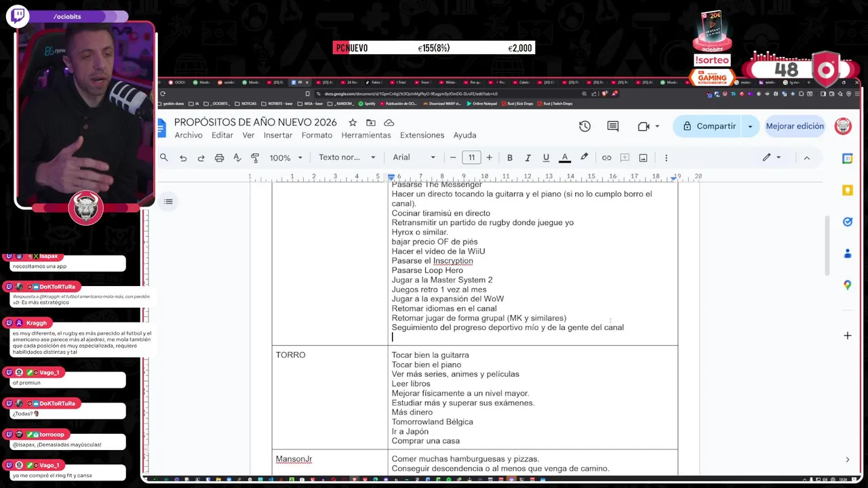Open the paragraph style dropdown
This screenshot has width=868, height=488.
(347, 157)
